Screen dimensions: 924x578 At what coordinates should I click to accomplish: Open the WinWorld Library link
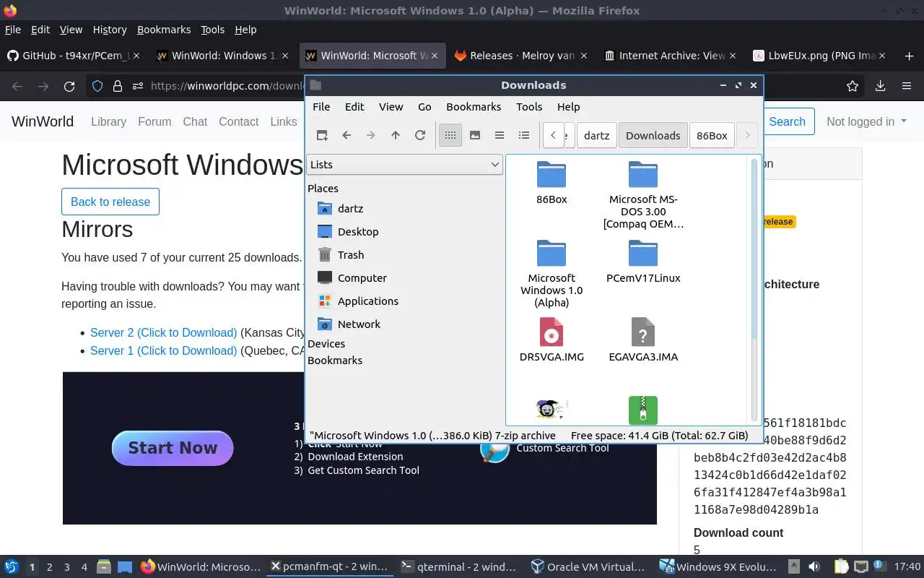click(x=108, y=121)
